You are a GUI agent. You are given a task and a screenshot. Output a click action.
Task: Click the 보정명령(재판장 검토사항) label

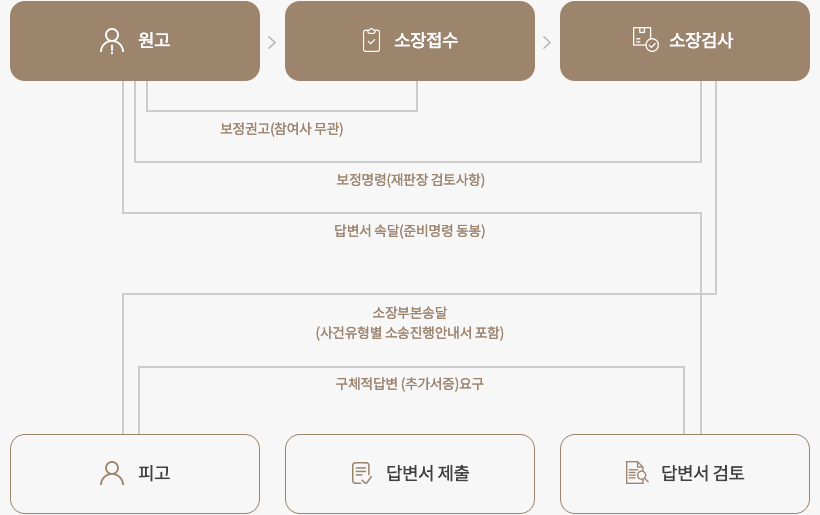(x=410, y=180)
